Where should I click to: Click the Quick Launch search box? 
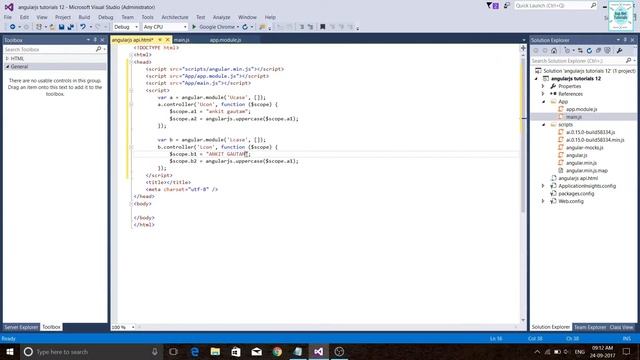(x=556, y=5)
